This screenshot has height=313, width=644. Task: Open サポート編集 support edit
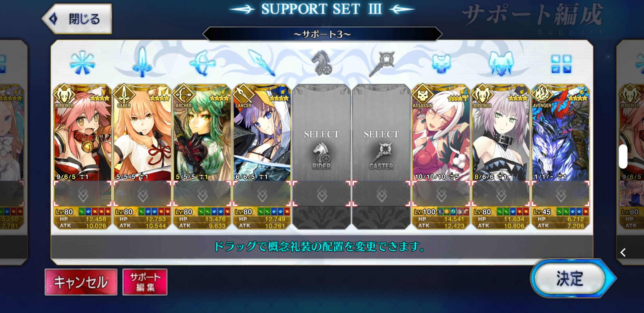tap(145, 282)
